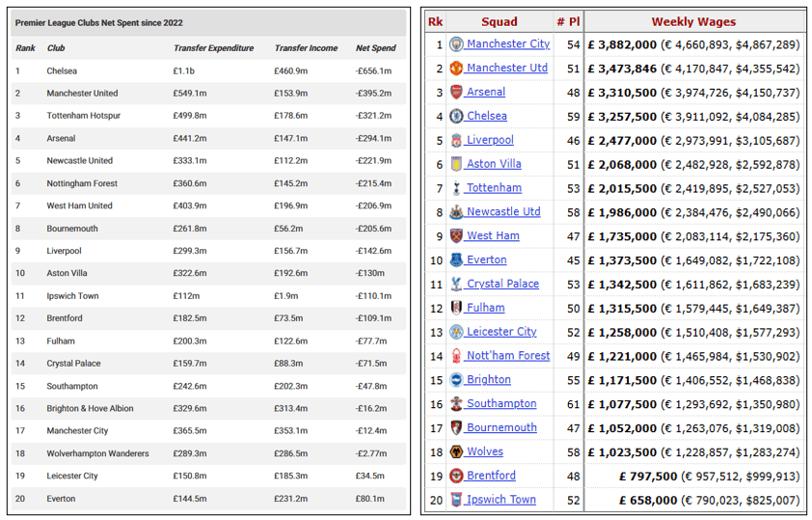This screenshot has width=812, height=520.
Task: Click the Arsenal club crest icon
Action: coord(456,93)
